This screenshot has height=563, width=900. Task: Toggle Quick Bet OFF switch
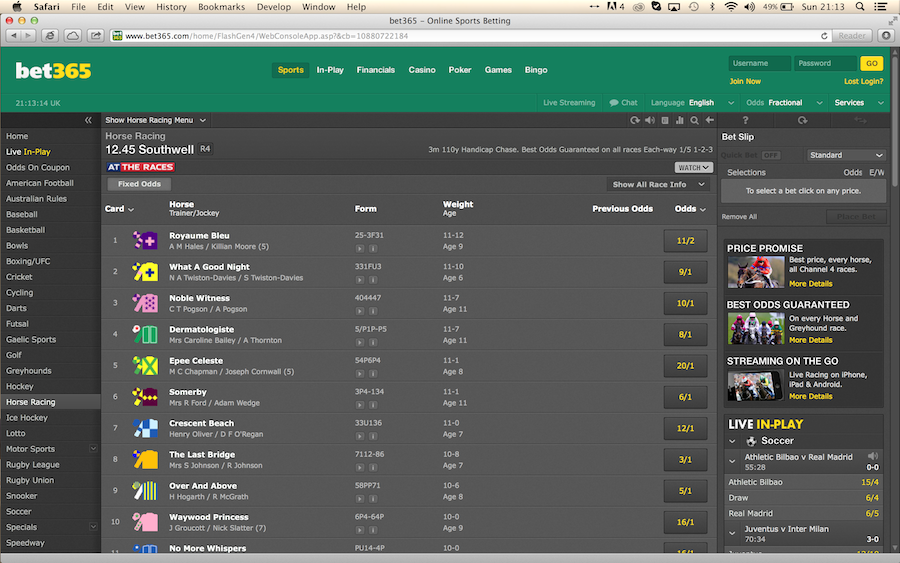(x=771, y=155)
